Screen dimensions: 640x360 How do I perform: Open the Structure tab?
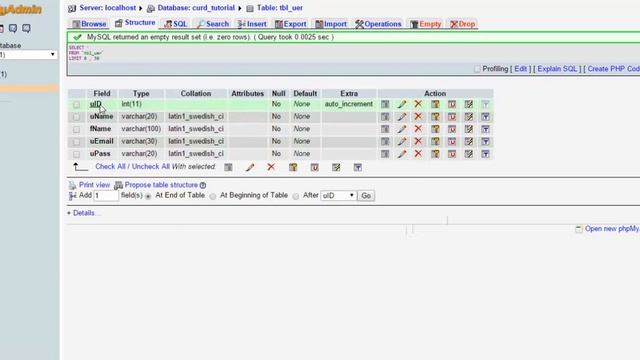coord(135,23)
